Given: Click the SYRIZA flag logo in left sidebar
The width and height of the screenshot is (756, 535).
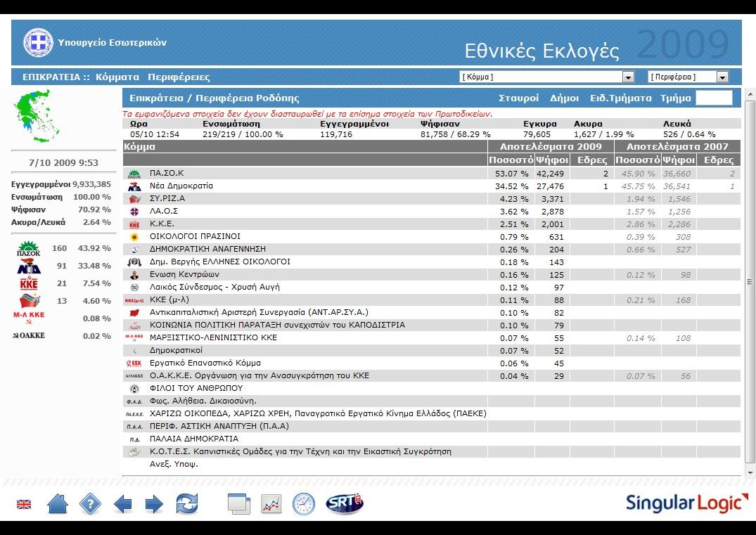Looking at the screenshot, I should click(x=30, y=301).
